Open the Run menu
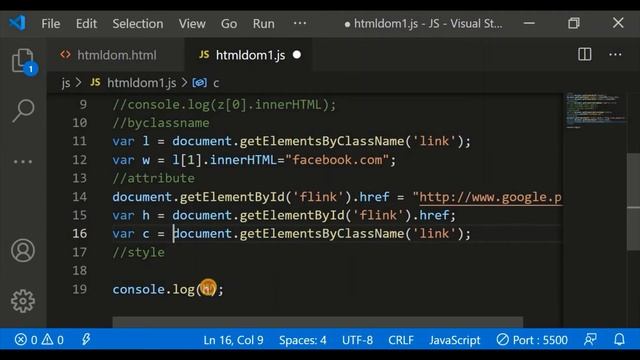640x360 pixels. pyautogui.click(x=263, y=24)
